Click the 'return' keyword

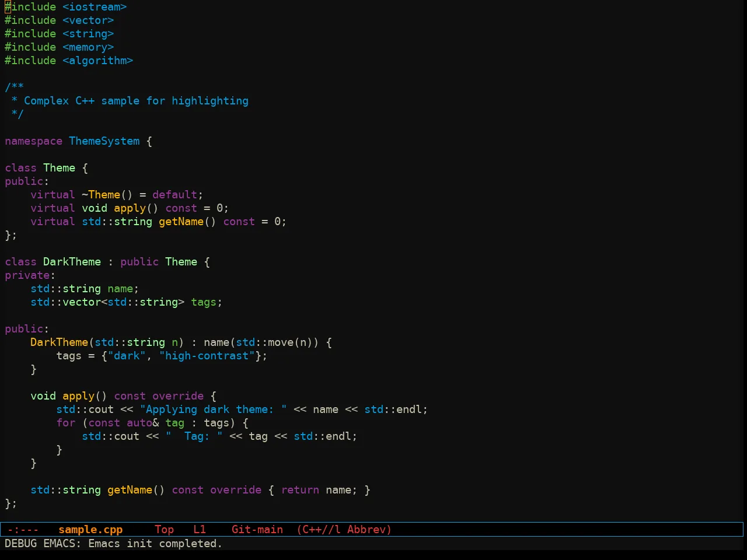pyautogui.click(x=301, y=490)
